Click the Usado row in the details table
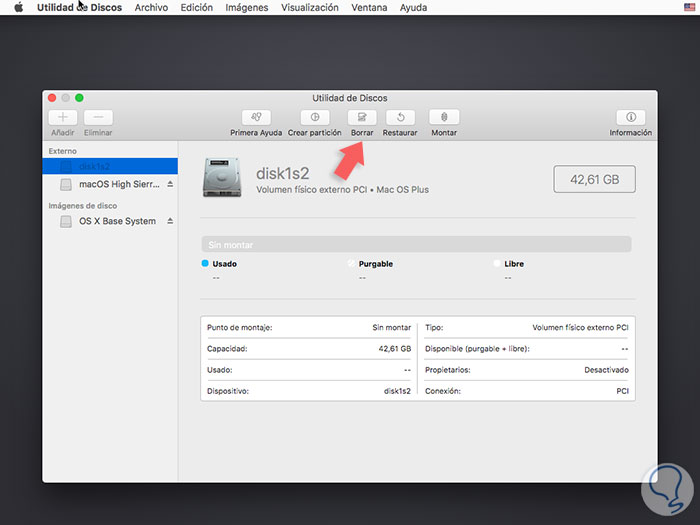 coord(309,370)
